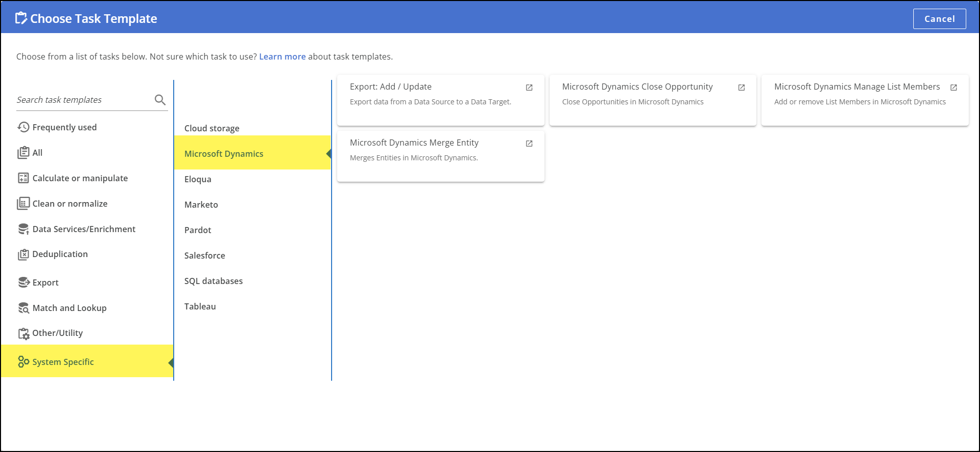The image size is (980, 452).
Task: Open the Deduplication category
Action: (x=60, y=254)
